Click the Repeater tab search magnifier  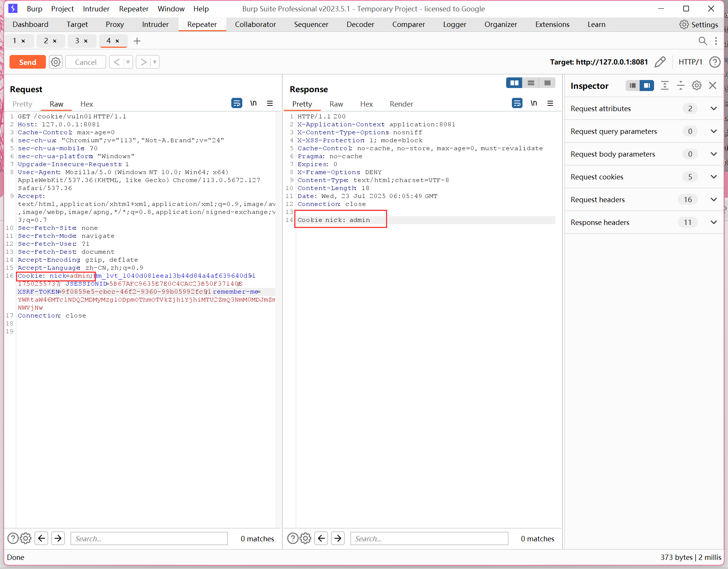click(x=703, y=41)
